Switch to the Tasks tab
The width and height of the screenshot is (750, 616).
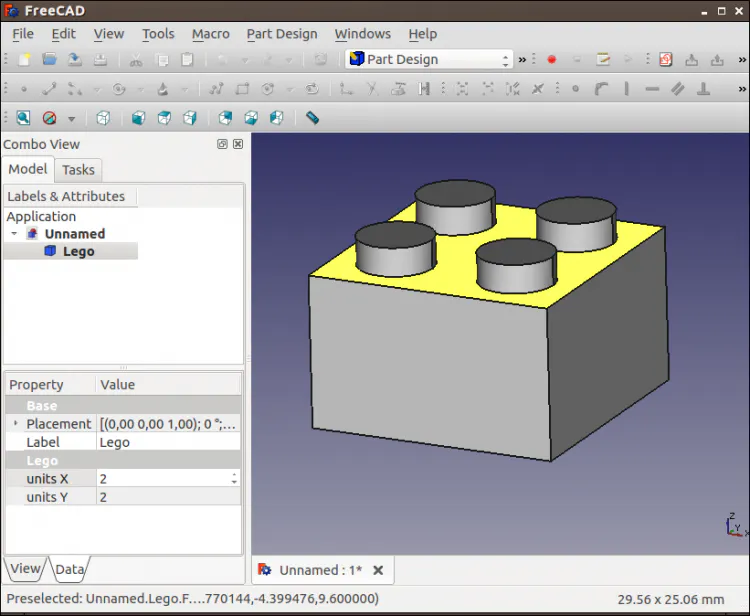click(78, 170)
